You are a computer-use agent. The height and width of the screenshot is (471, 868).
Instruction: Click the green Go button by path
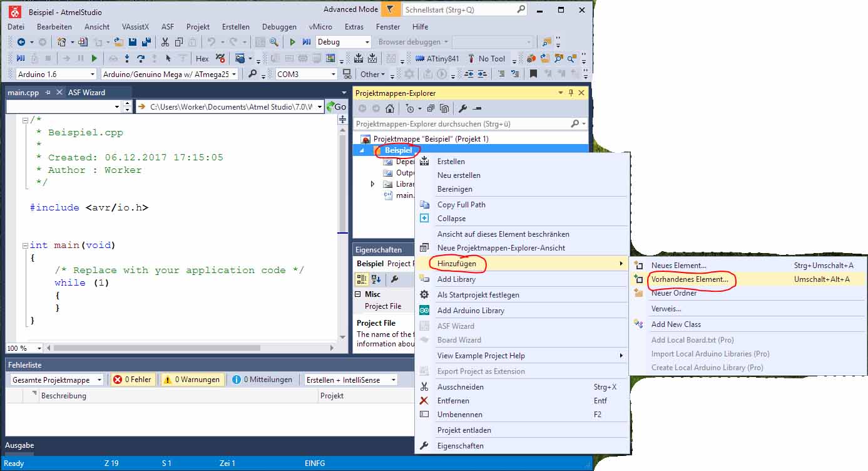(336, 106)
